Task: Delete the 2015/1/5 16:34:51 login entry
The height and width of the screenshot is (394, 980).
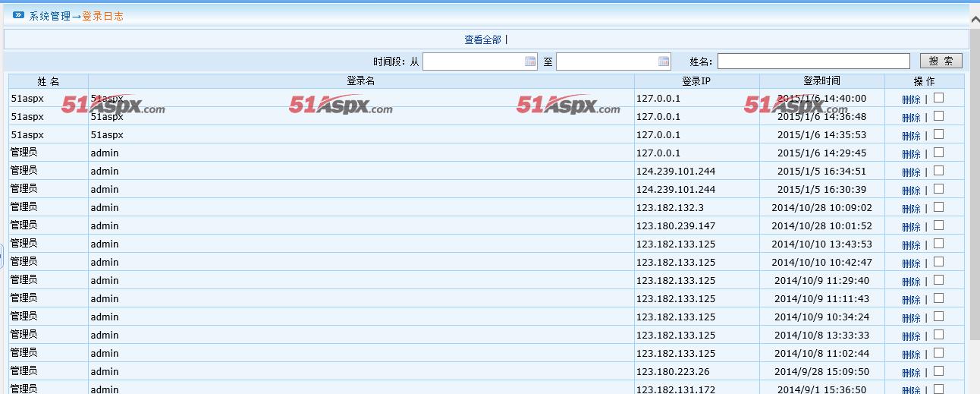Action: [x=911, y=172]
